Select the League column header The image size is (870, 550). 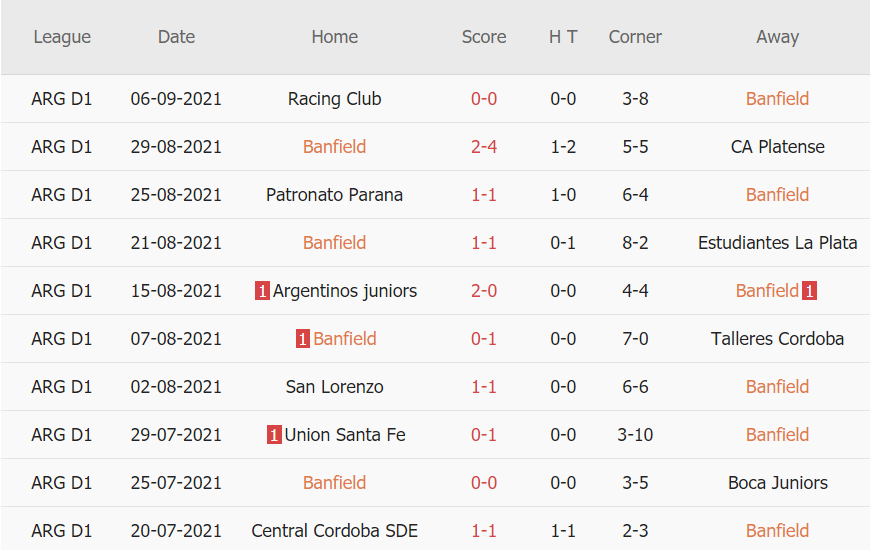tap(62, 37)
